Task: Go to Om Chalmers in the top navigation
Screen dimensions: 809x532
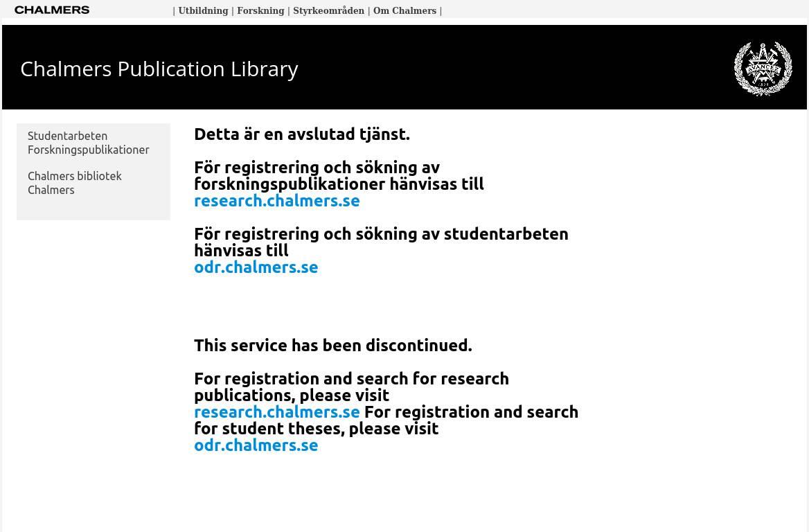Action: (x=404, y=11)
